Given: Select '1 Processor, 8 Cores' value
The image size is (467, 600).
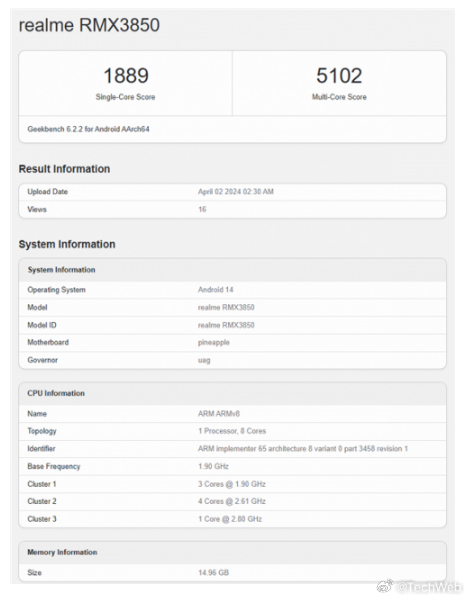Looking at the screenshot, I should pos(232,431).
